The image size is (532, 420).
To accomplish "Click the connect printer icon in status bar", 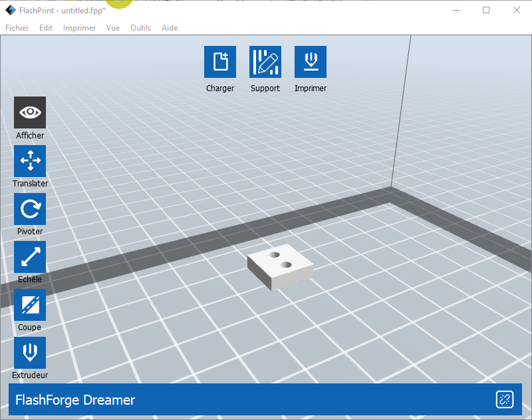I will point(505,399).
